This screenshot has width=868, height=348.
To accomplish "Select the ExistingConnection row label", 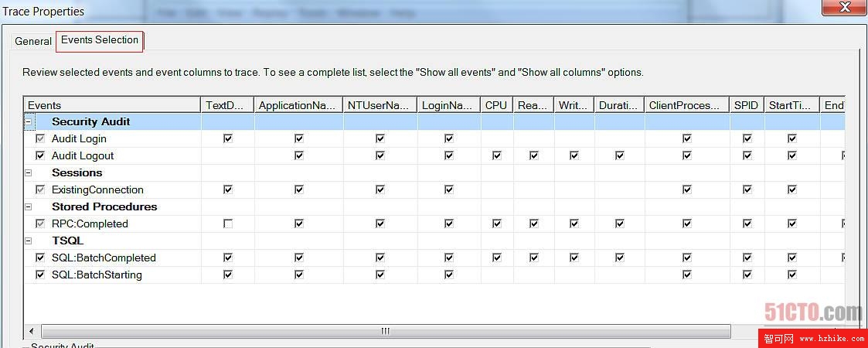I will [x=97, y=189].
